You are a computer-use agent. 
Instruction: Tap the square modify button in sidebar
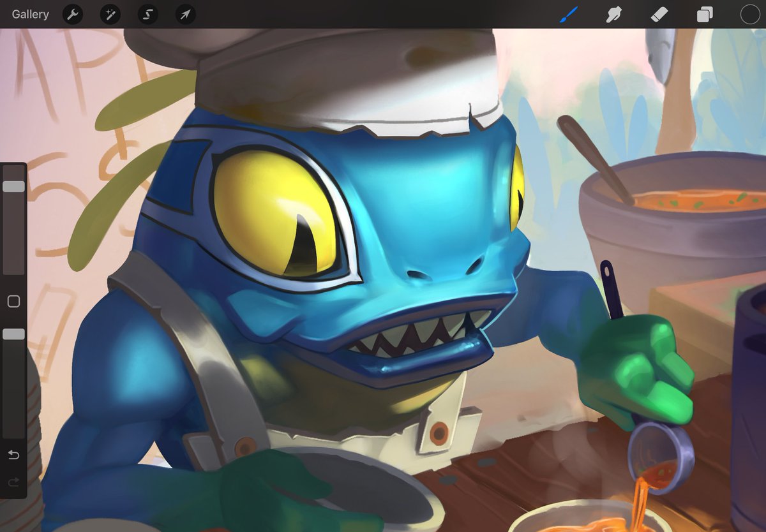13,302
